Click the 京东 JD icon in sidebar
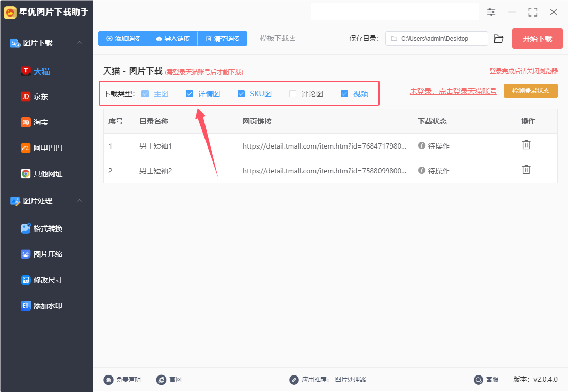This screenshot has height=392, width=568. click(25, 96)
